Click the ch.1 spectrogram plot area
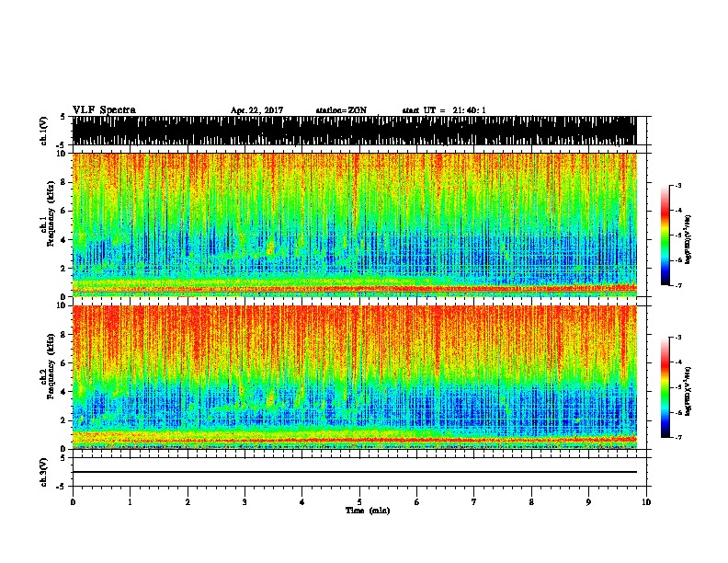Image resolution: width=728 pixels, height=563 pixels. point(354,224)
